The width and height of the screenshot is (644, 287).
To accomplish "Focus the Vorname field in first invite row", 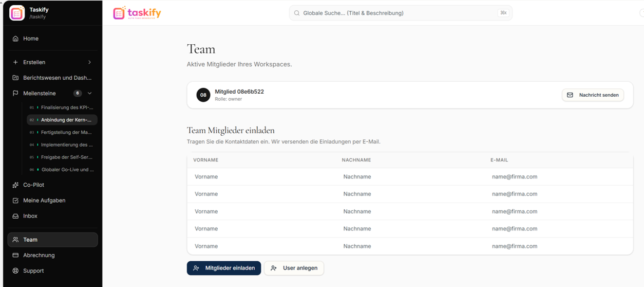I will pos(262,177).
